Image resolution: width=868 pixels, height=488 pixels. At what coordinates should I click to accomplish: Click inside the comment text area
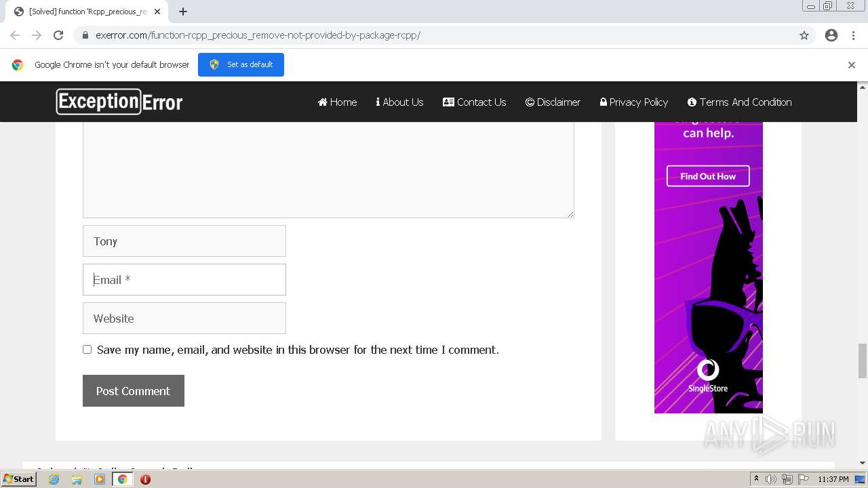tap(328, 169)
